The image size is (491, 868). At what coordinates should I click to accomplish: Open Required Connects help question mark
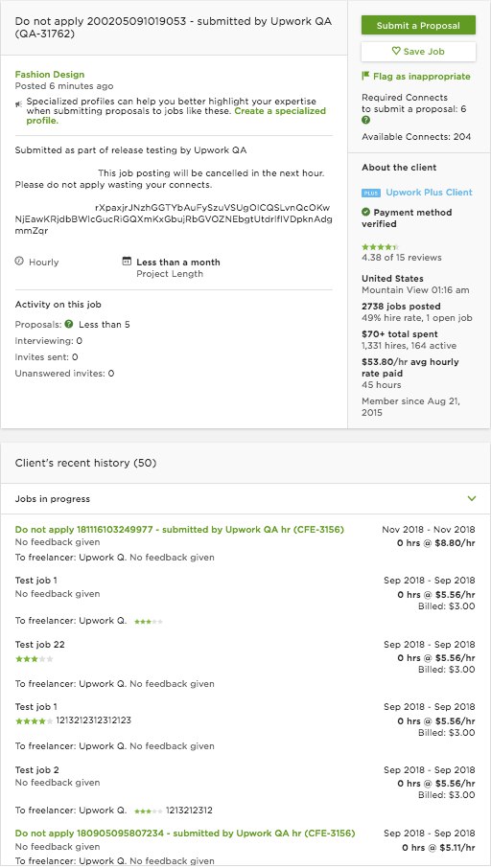tap(365, 120)
